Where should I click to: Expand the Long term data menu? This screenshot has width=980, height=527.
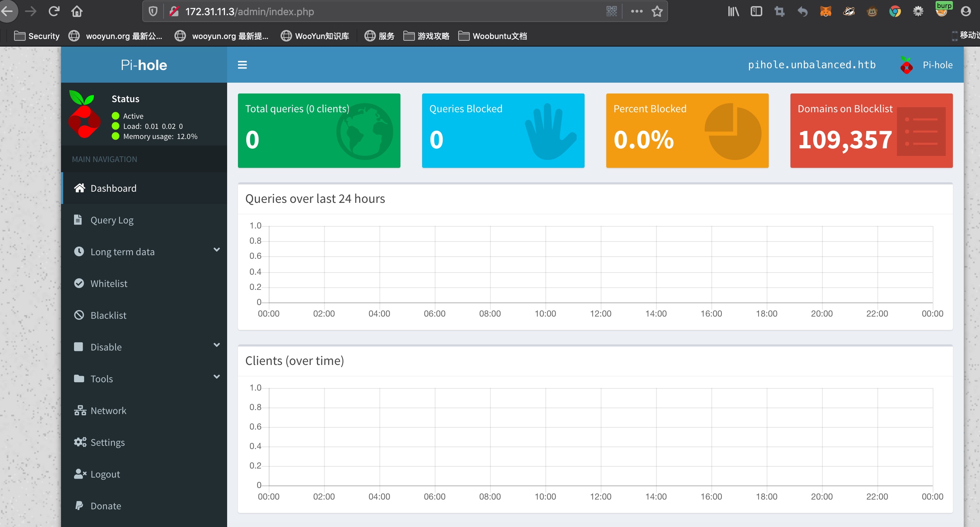point(122,252)
